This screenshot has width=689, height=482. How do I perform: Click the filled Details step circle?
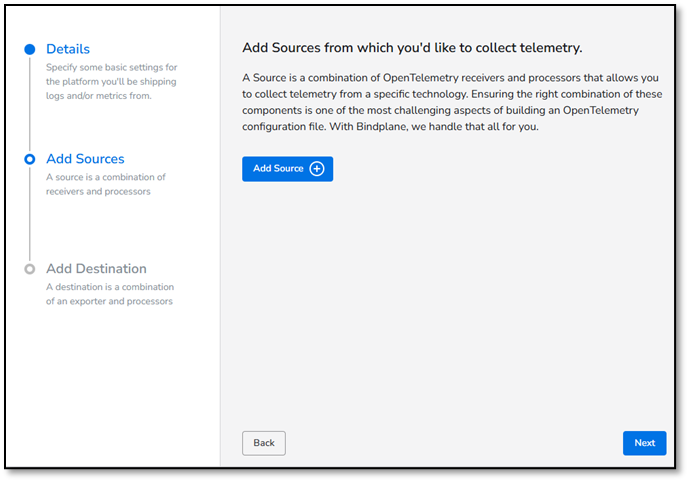point(29,49)
